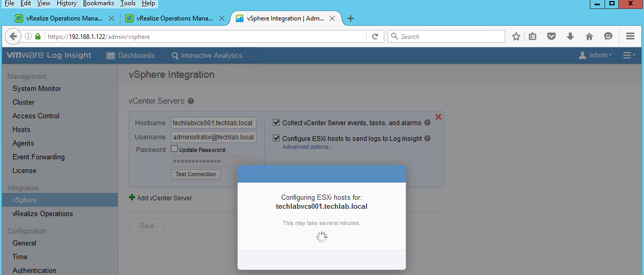Select System Monitor in sidebar
Screen dimensions: 644x275
coord(37,89)
